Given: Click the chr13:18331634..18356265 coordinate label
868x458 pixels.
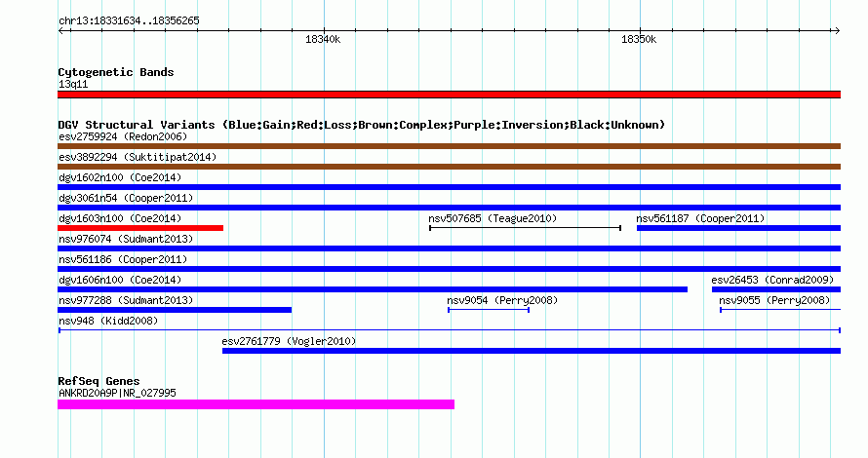Looking at the screenshot, I should [x=129, y=21].
